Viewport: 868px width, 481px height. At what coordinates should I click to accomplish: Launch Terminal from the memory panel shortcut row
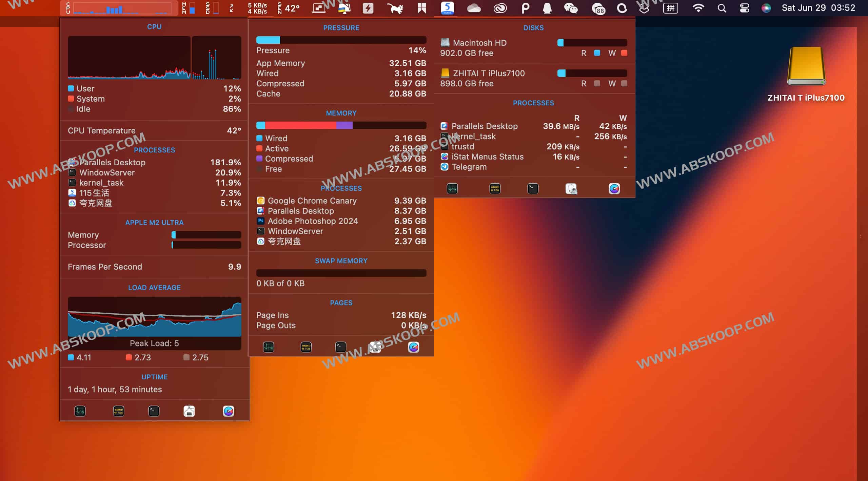point(341,347)
